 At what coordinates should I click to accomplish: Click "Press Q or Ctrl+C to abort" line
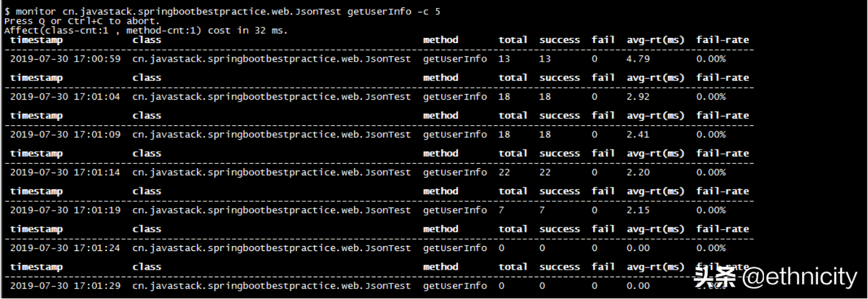pyautogui.click(x=82, y=21)
